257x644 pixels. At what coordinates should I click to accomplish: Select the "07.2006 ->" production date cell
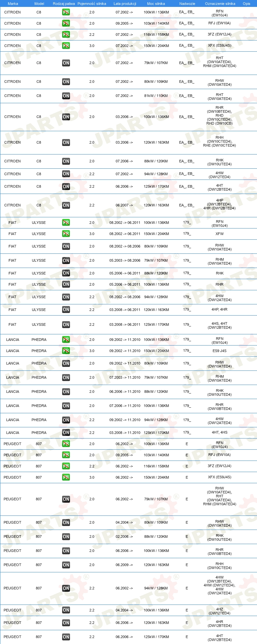click(x=124, y=161)
